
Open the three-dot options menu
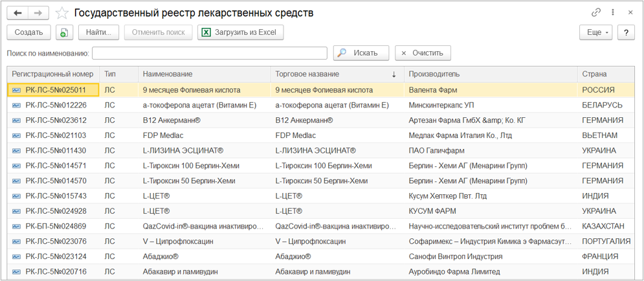(613, 13)
